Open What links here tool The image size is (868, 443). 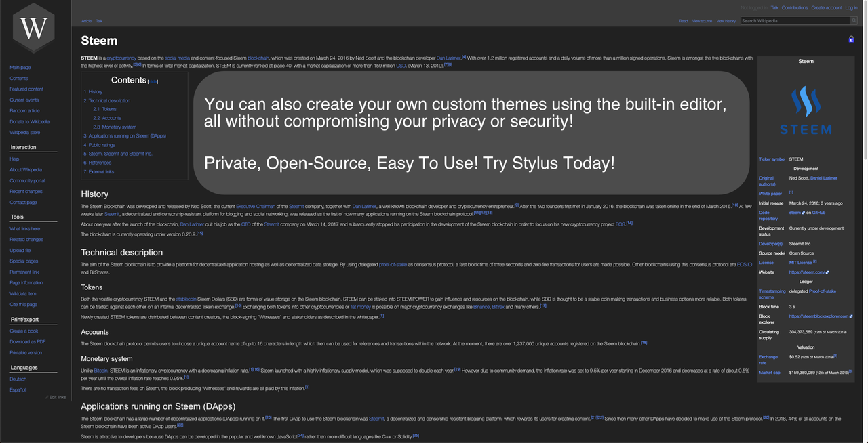(x=24, y=229)
